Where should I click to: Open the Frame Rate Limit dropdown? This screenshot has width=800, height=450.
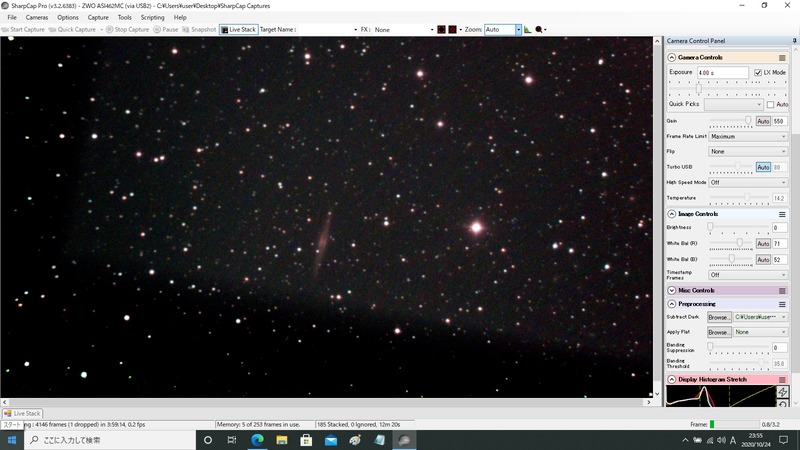[x=748, y=137]
